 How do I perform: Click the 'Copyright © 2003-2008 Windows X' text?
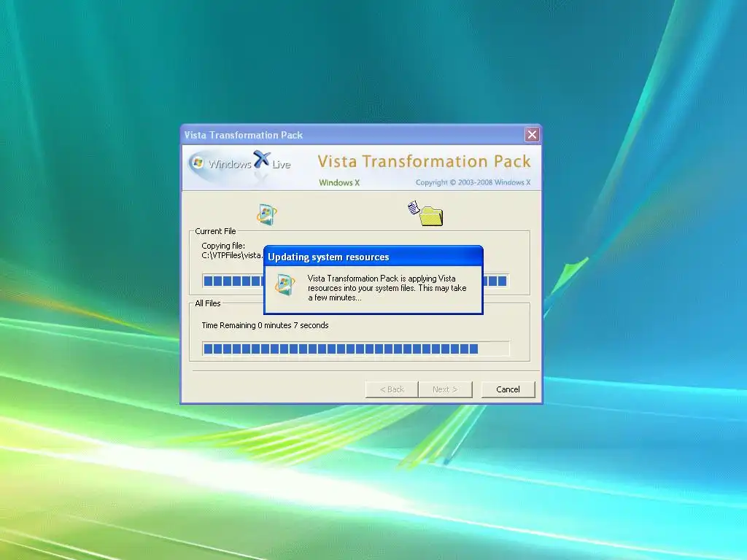[x=473, y=182]
